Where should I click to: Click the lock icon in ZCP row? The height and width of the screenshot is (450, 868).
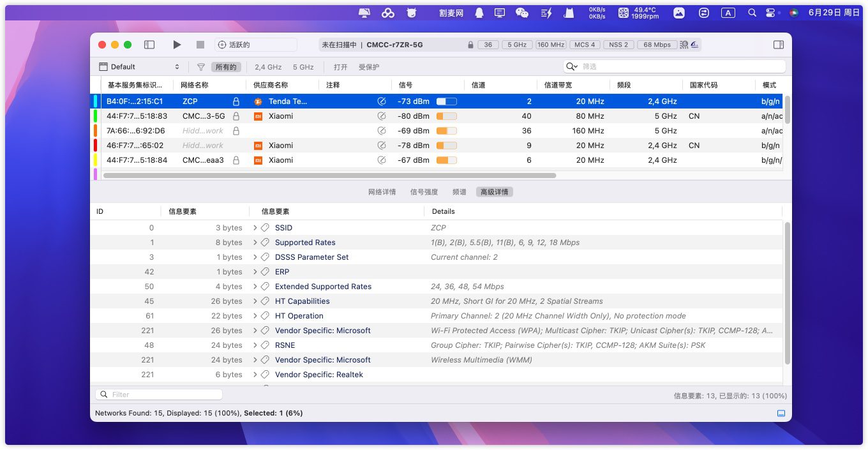236,101
